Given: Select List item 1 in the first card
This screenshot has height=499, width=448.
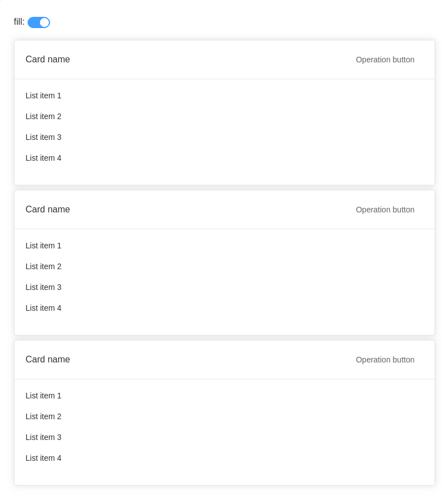Looking at the screenshot, I should [43, 96].
